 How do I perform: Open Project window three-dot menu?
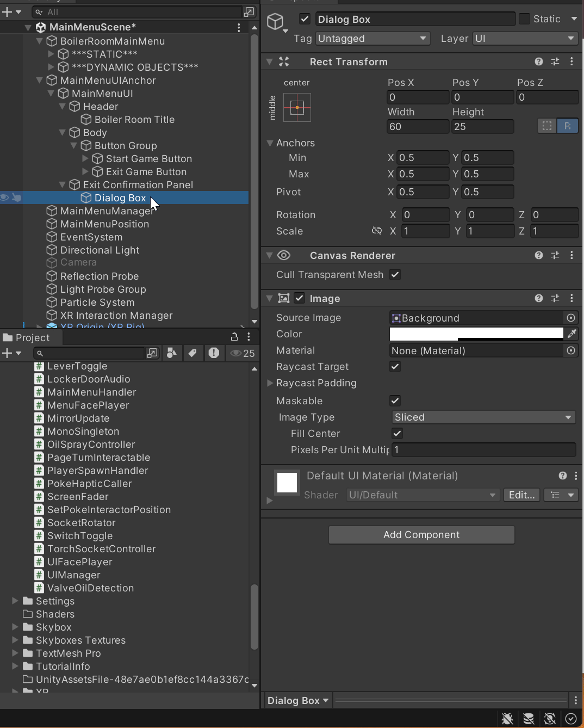click(249, 337)
